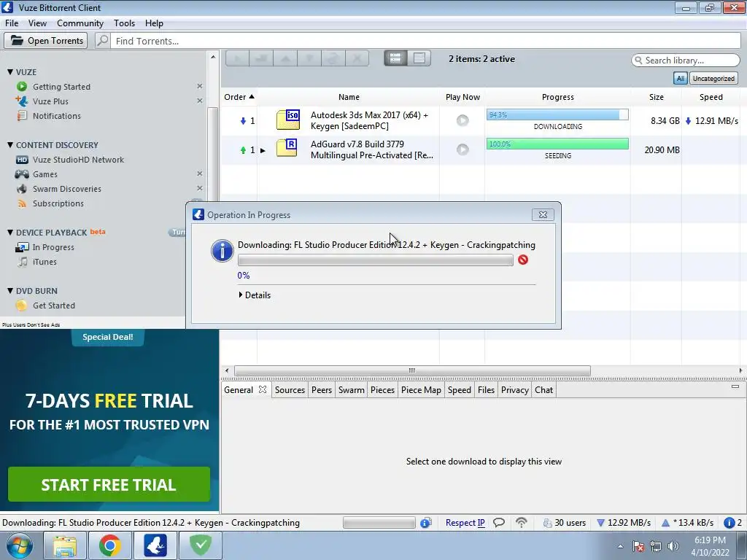Open the Help menu
Image resolution: width=747 pixels, height=560 pixels.
pos(154,23)
